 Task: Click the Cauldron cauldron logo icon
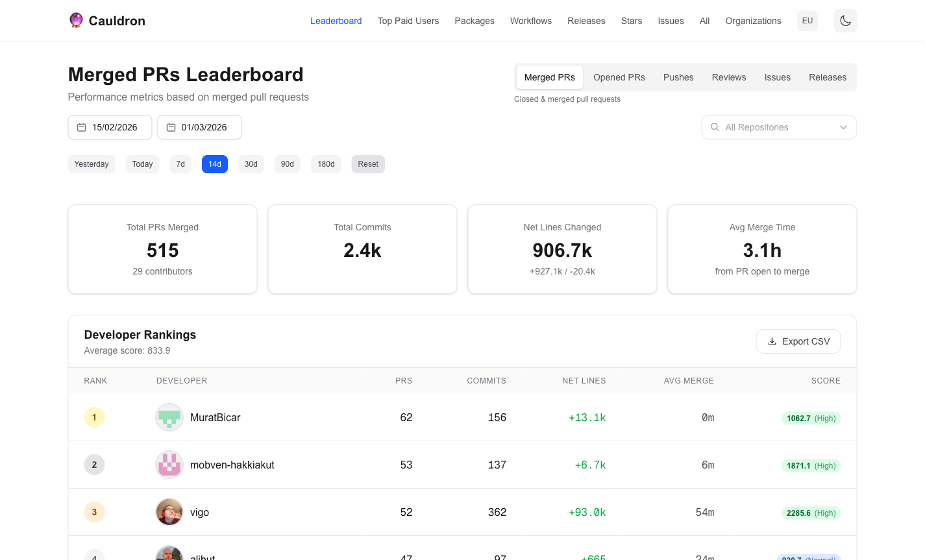tap(76, 20)
